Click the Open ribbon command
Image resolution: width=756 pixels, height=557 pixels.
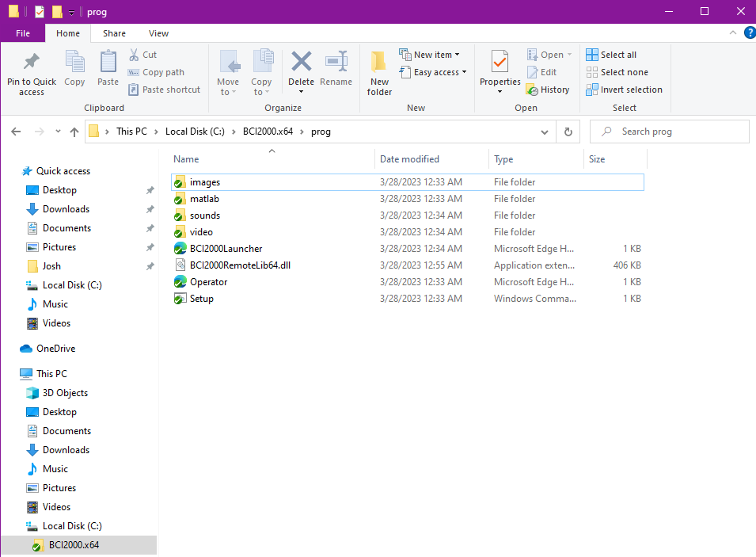point(549,55)
